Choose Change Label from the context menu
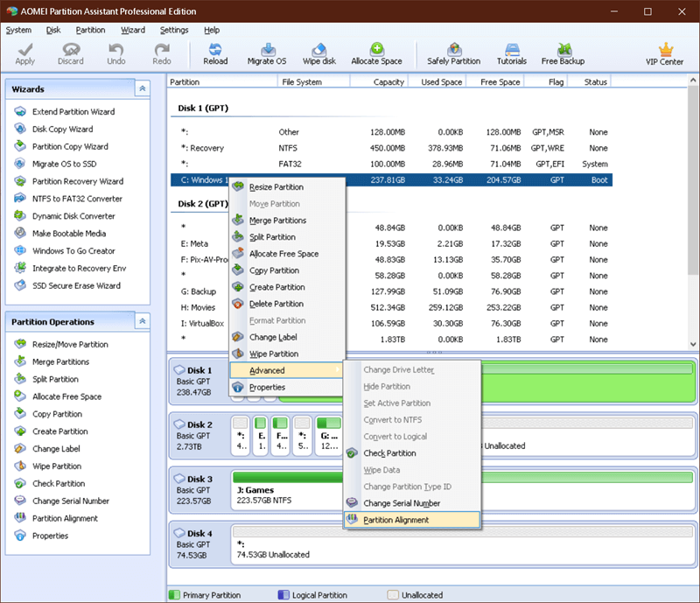The width and height of the screenshot is (700, 603). tap(287, 337)
